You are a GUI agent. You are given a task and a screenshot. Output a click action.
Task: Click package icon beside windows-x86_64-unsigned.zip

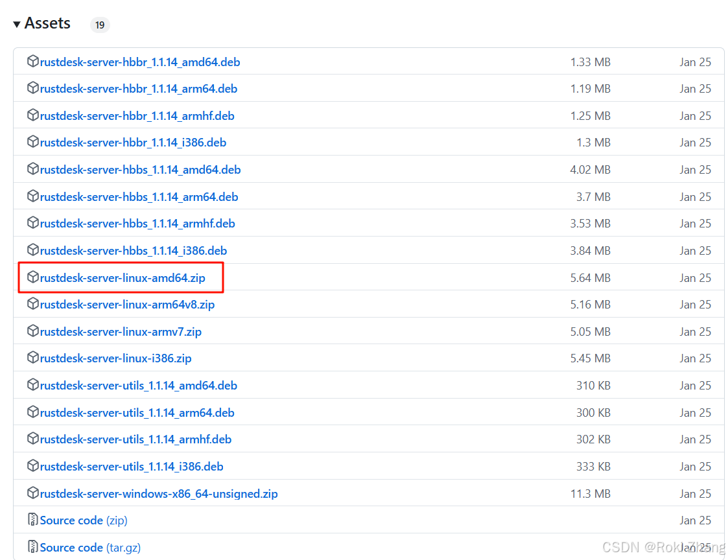[33, 493]
